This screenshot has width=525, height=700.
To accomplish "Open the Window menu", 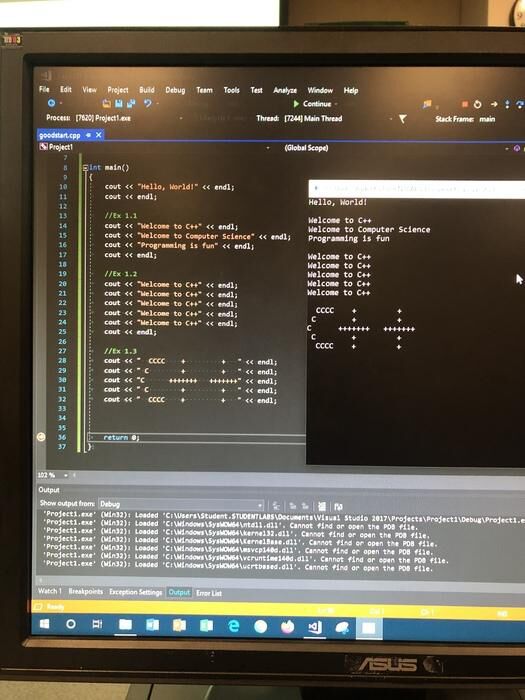I will 320,90.
